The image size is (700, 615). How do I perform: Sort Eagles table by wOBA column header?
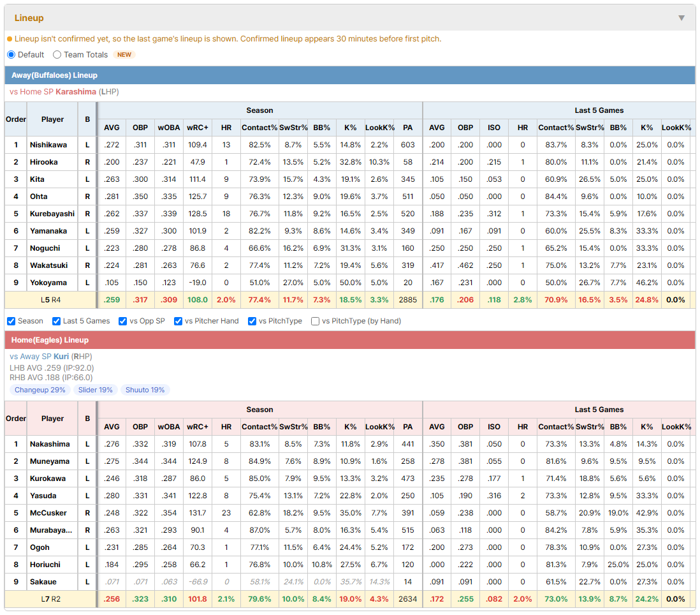[169, 427]
